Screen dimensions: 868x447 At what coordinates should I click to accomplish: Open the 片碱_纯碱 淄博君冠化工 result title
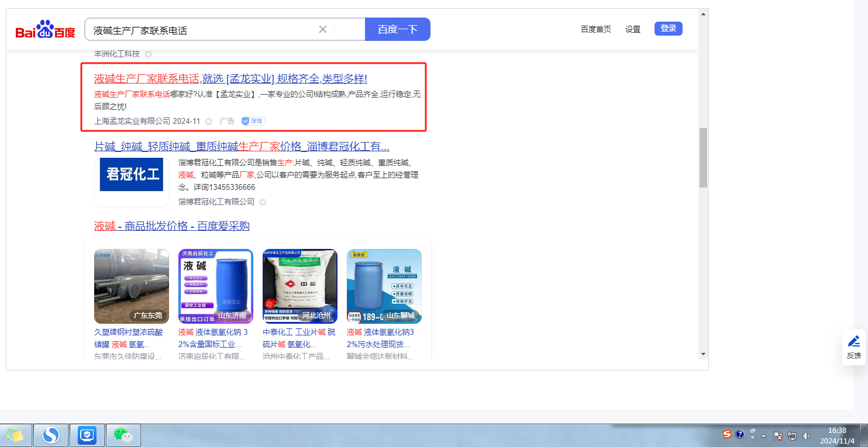tap(242, 146)
